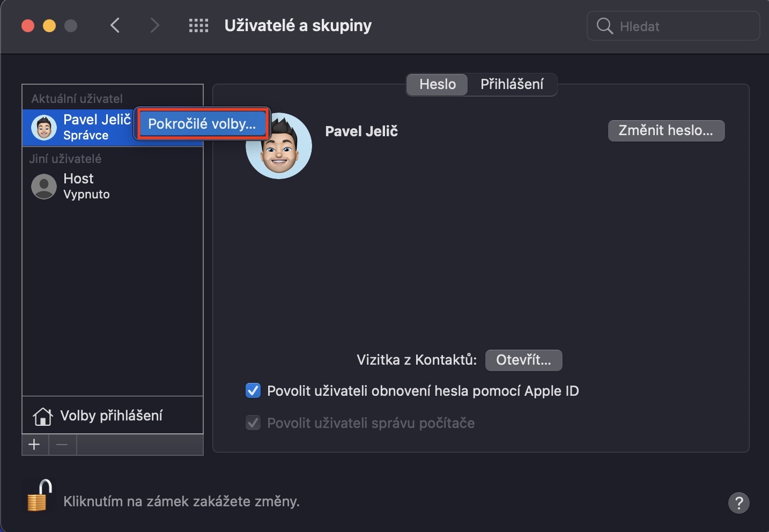Switch to the Přihlášení tab
The height and width of the screenshot is (532, 769).
pos(512,84)
